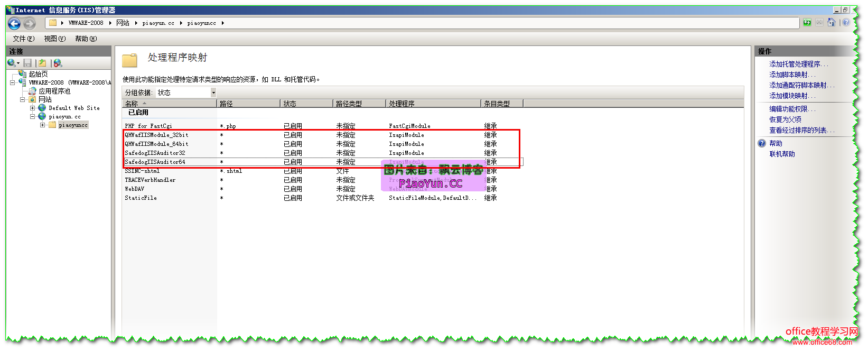Viewport: 868px width, 351px height.
Task: Click the Default Web Site globe icon
Action: pyautogui.click(x=42, y=108)
